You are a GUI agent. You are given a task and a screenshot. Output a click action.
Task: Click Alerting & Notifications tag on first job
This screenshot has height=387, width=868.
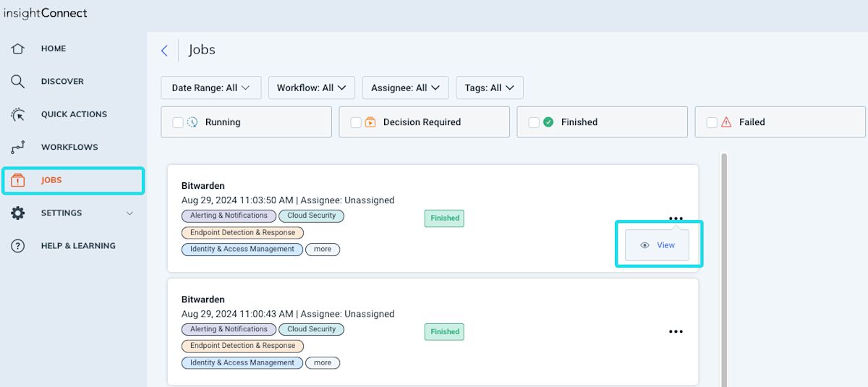click(x=229, y=216)
